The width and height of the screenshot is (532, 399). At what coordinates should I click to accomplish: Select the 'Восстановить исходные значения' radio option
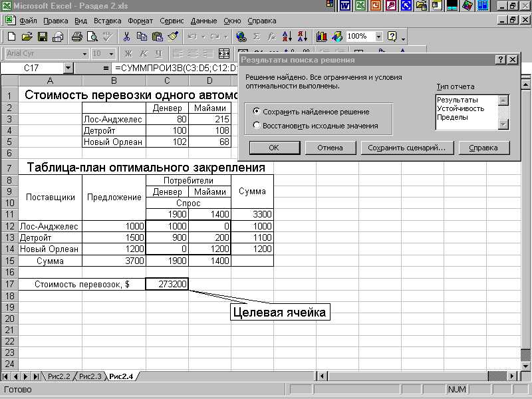click(x=257, y=125)
